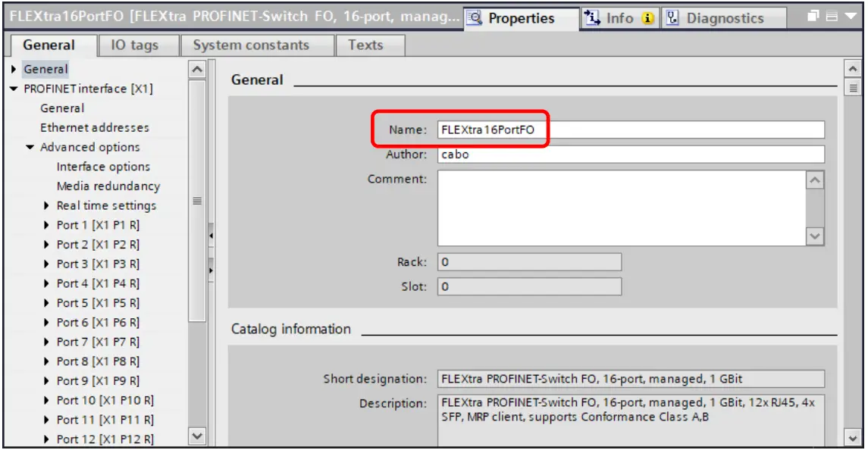The height and width of the screenshot is (450, 868).
Task: Expand Port 7 [X1 P7 R]
Action: click(x=46, y=342)
